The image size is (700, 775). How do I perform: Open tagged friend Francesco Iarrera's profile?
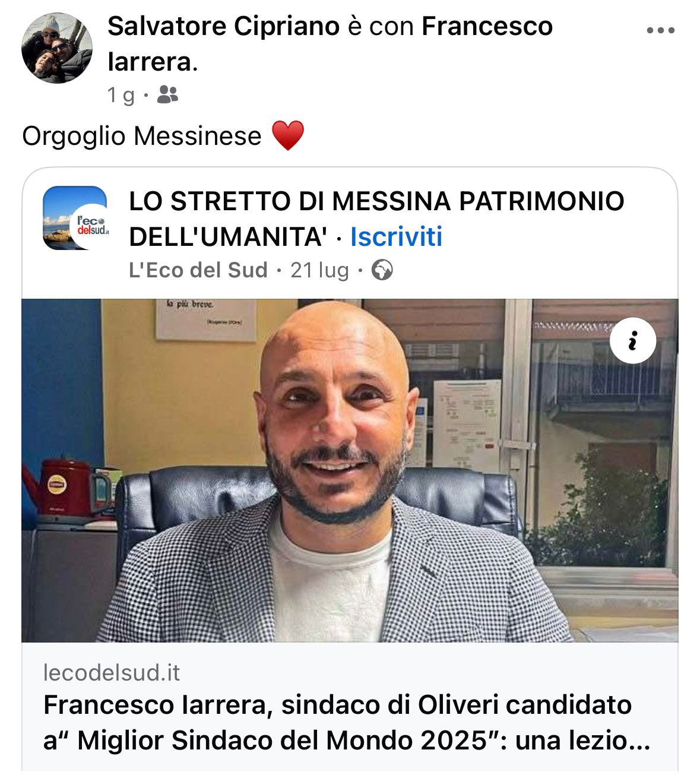pos(330,44)
